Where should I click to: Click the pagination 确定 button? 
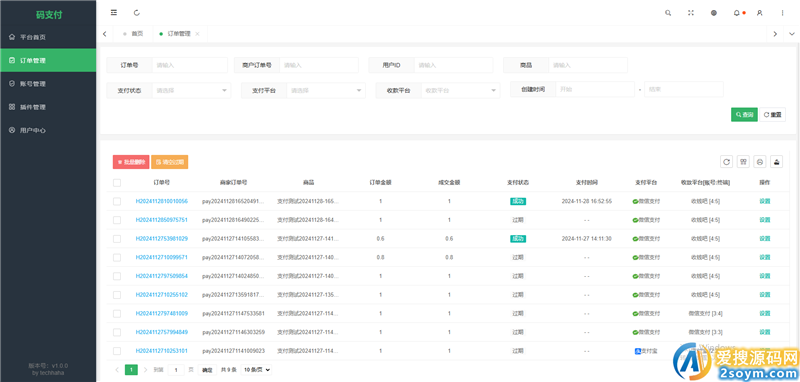coord(206,370)
